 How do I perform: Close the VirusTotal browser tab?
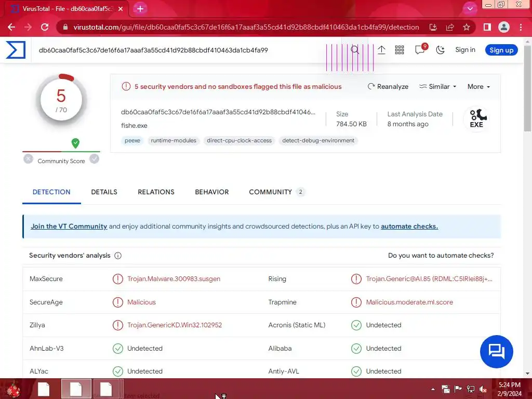[x=121, y=9]
